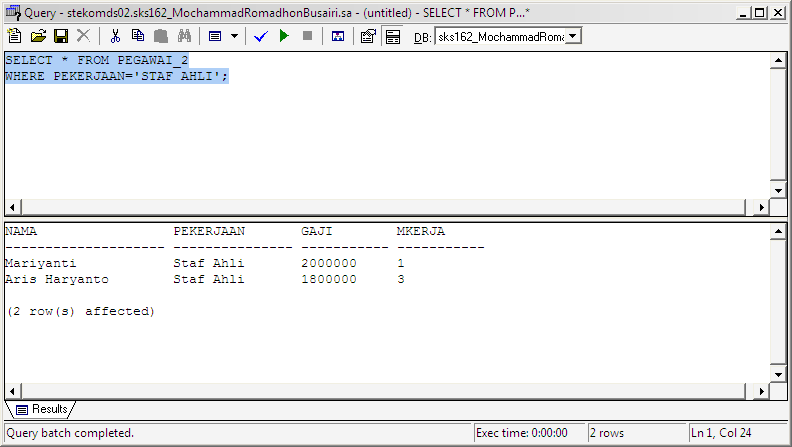Open Find with the binoculars icon

[x=184, y=36]
